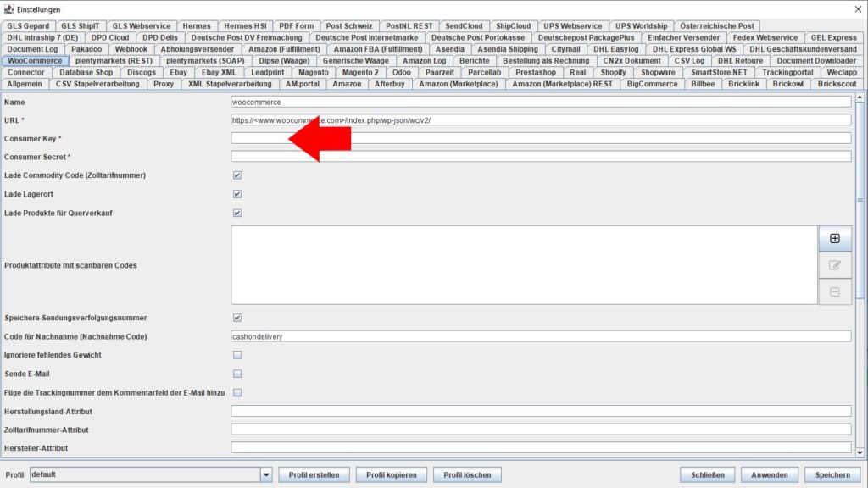Focus the Consumer Secret input field
The width and height of the screenshot is (868, 488).
[541, 157]
